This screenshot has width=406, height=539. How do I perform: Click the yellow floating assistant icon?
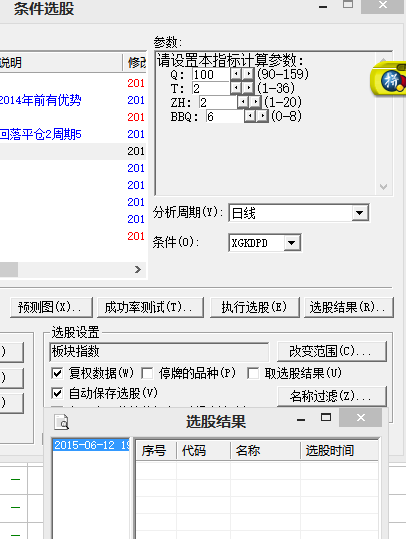point(389,80)
